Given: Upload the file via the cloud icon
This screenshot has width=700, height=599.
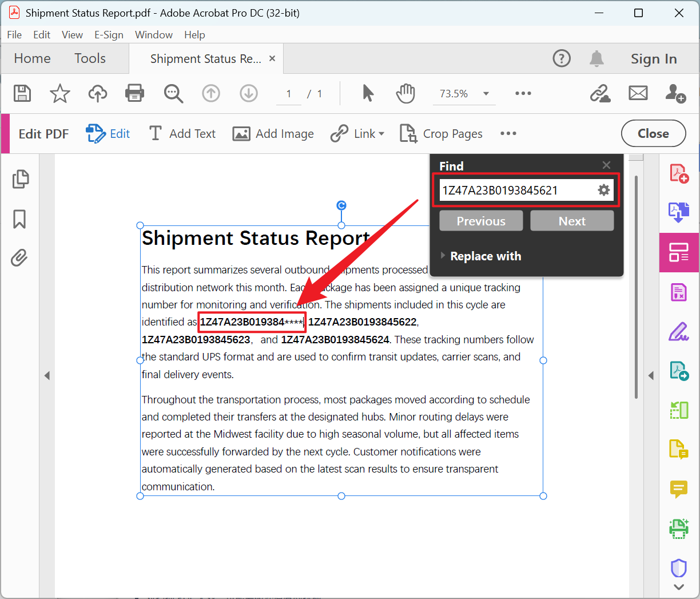Looking at the screenshot, I should pyautogui.click(x=97, y=93).
